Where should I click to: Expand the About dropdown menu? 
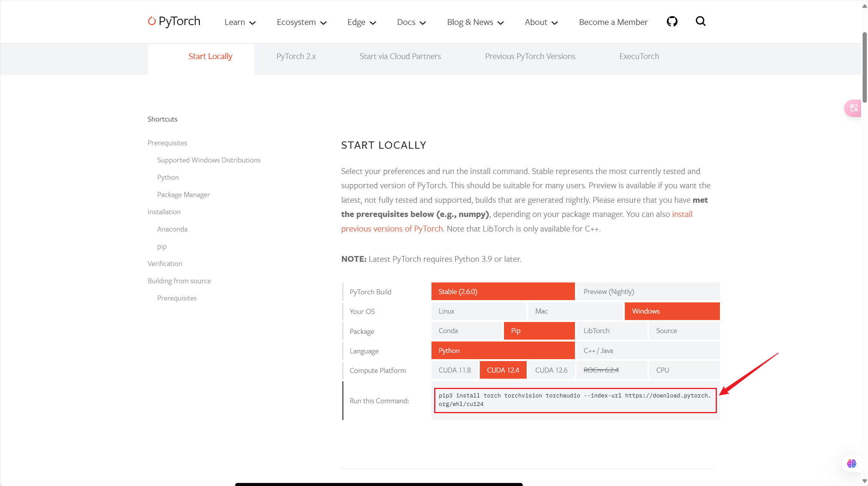point(542,22)
